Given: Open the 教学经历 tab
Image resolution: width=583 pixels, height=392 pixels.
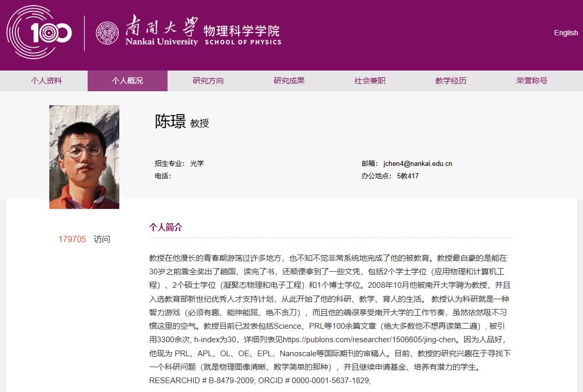Looking at the screenshot, I should click(x=451, y=80).
